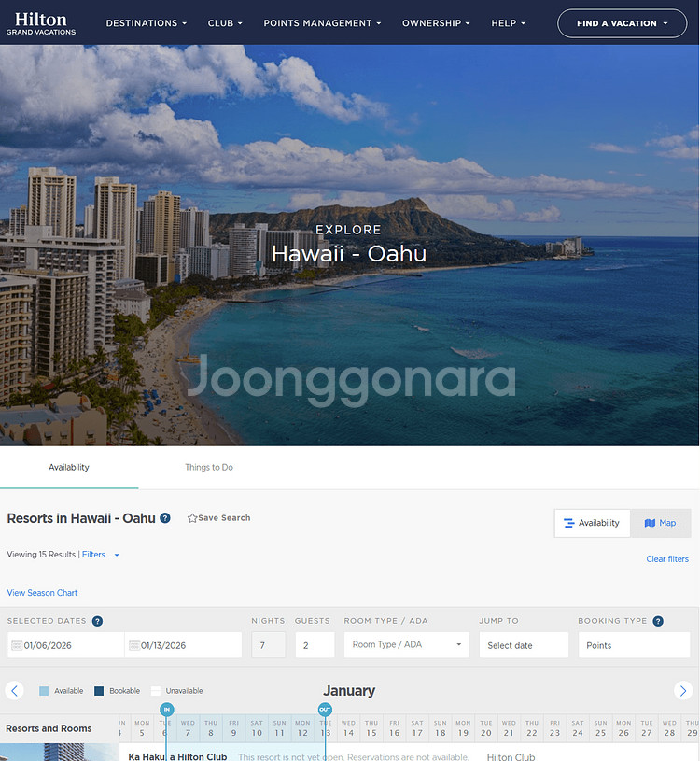
Task: Switch to Availability view toggle
Action: (592, 523)
